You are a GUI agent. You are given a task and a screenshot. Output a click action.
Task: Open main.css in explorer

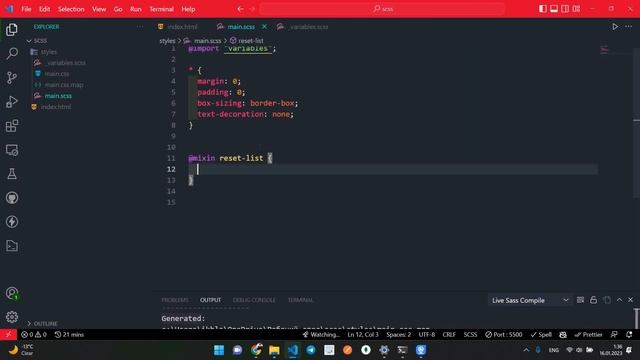pyautogui.click(x=57, y=74)
